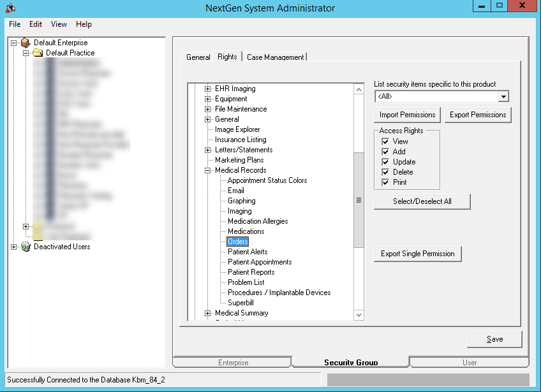This screenshot has height=392, width=541.
Task: Click the Select/Deselect All button
Action: tap(422, 201)
